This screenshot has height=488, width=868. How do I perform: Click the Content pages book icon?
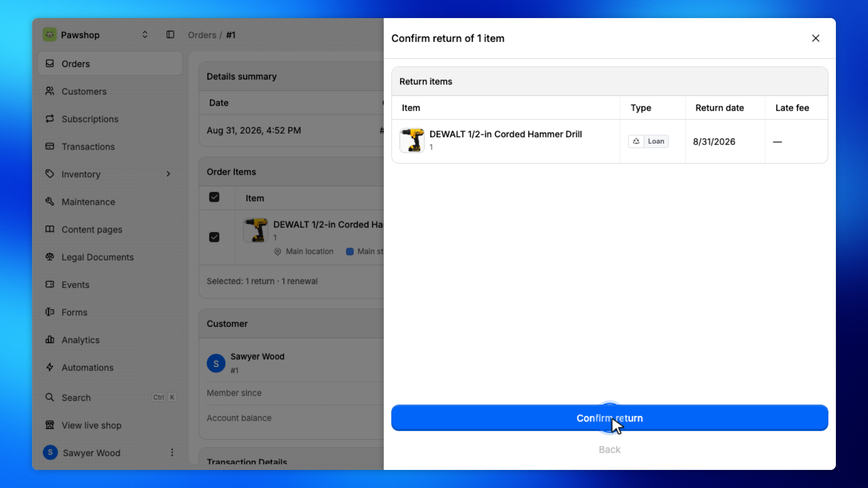click(50, 229)
